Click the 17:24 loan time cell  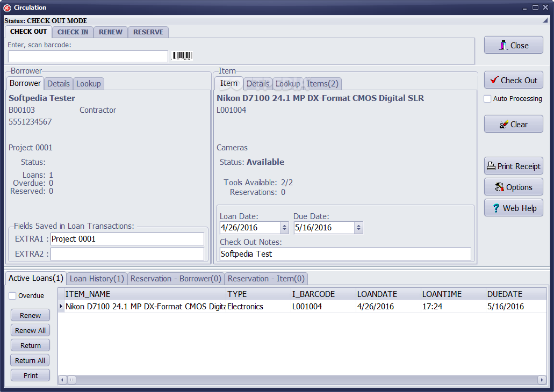click(x=454, y=307)
